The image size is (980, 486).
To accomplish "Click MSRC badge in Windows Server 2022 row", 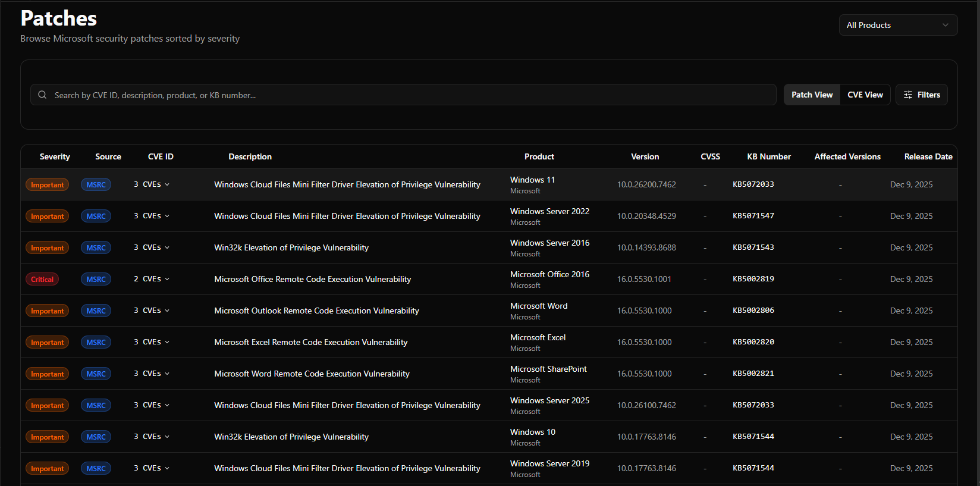I will [x=96, y=217].
